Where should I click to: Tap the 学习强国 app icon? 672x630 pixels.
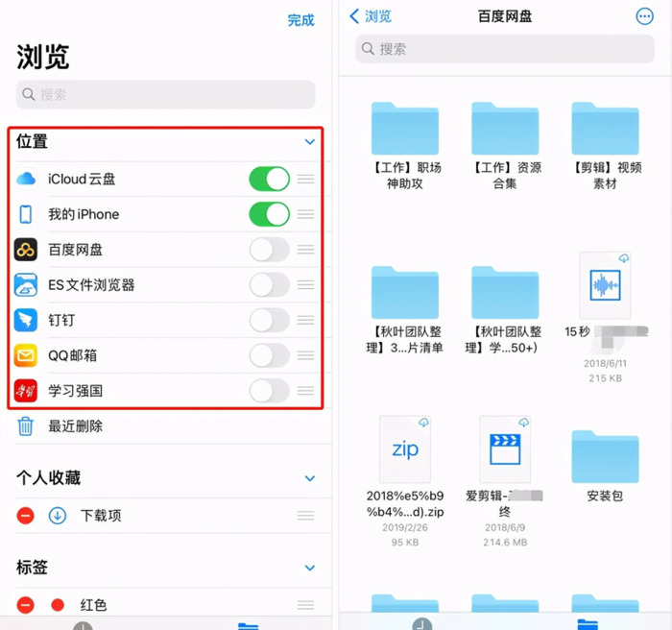tap(26, 391)
